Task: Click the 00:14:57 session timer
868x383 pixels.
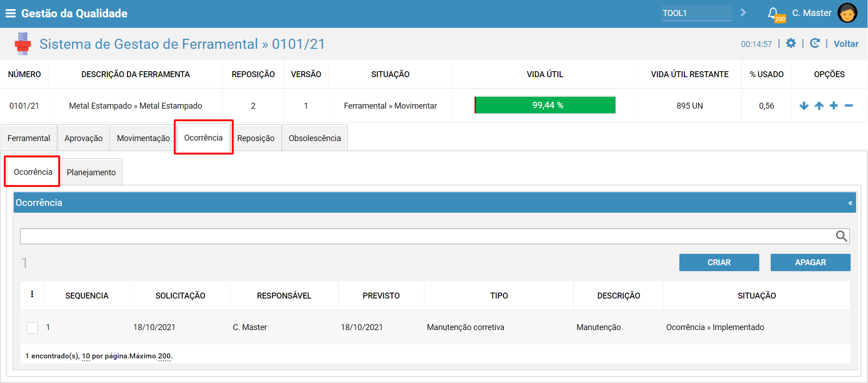Action: (x=757, y=44)
